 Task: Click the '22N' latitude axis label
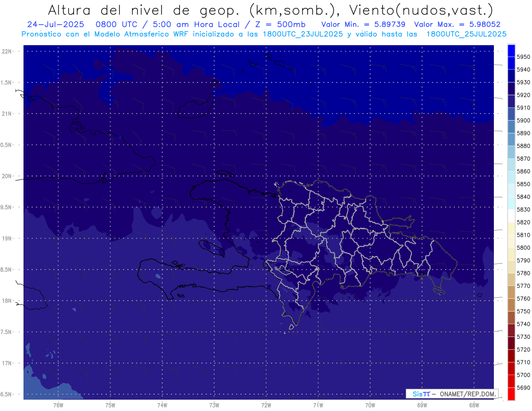pyautogui.click(x=7, y=51)
